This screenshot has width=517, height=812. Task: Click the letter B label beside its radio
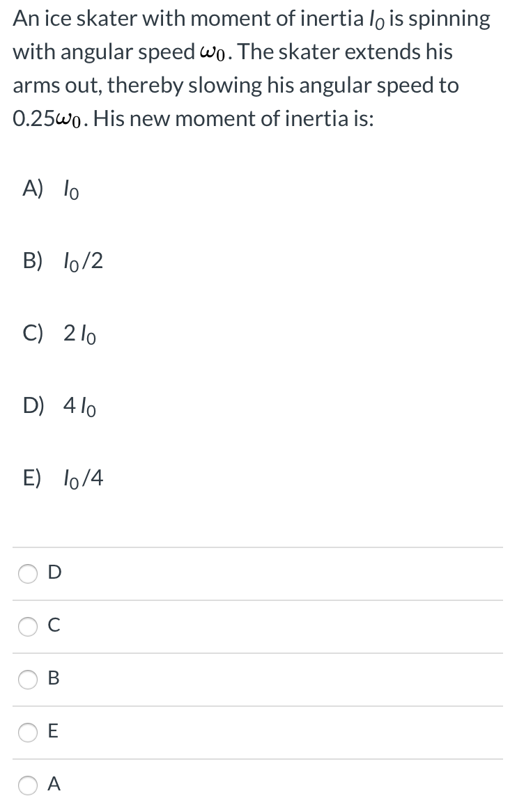(x=54, y=680)
